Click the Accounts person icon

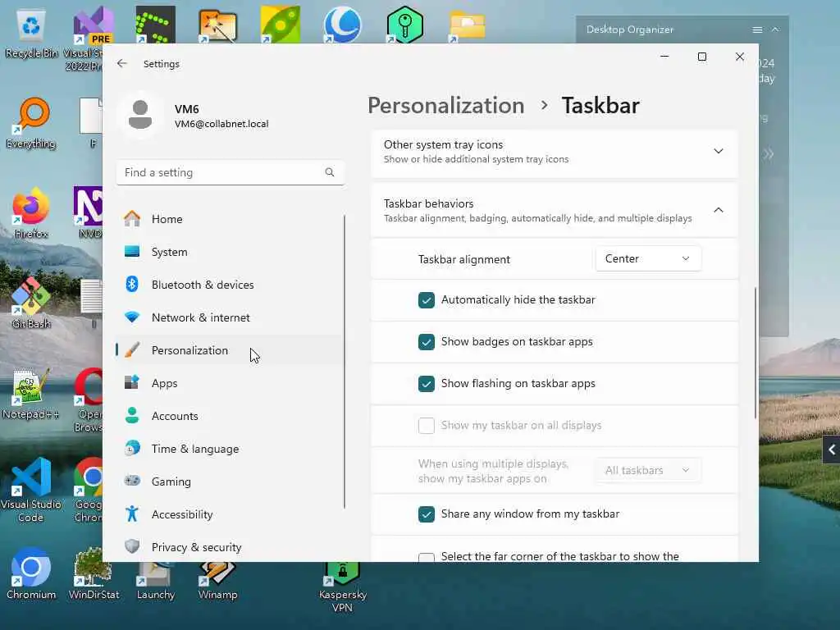tap(132, 416)
